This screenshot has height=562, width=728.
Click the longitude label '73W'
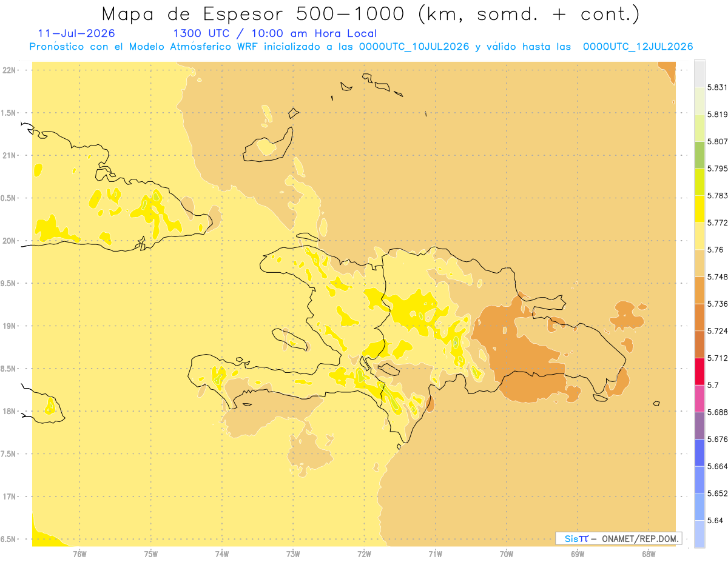[293, 554]
